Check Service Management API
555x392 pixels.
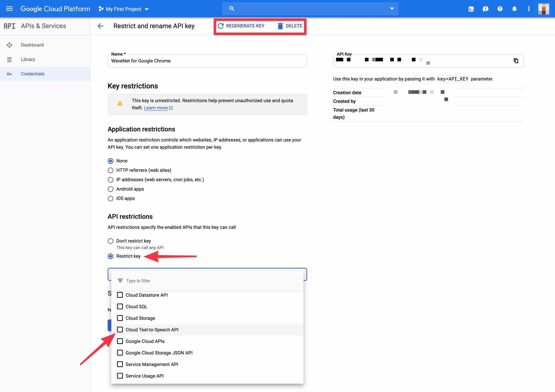tap(120, 364)
